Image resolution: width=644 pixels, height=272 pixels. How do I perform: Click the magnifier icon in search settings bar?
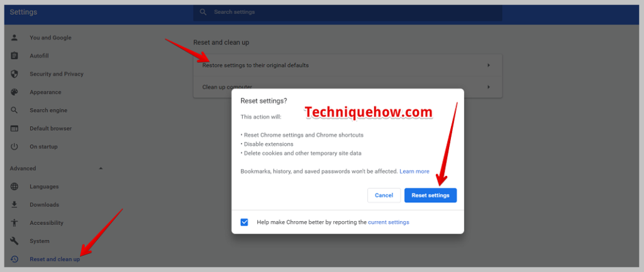point(203,12)
